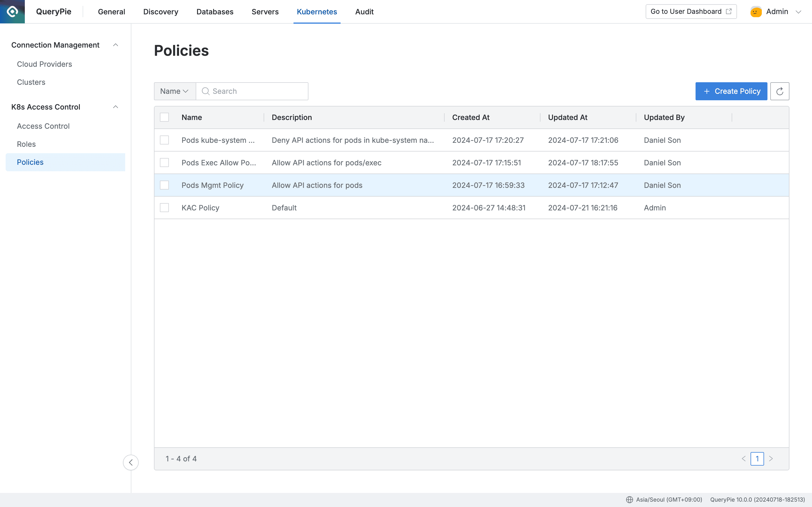This screenshot has width=812, height=507.
Task: Switch to the Databases tab
Action: tap(215, 11)
